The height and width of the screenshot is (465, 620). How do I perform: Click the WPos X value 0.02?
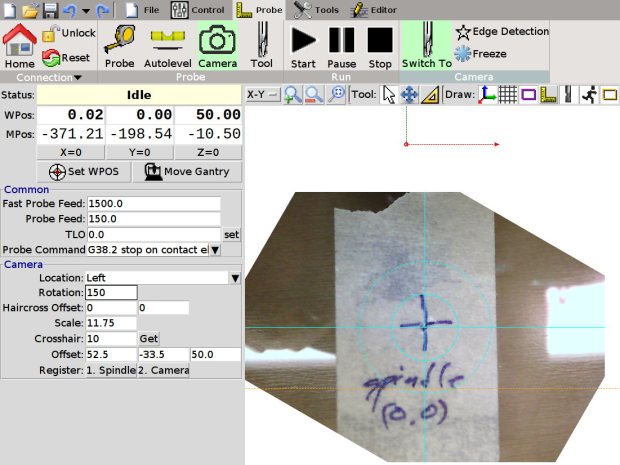pyautogui.click(x=71, y=115)
